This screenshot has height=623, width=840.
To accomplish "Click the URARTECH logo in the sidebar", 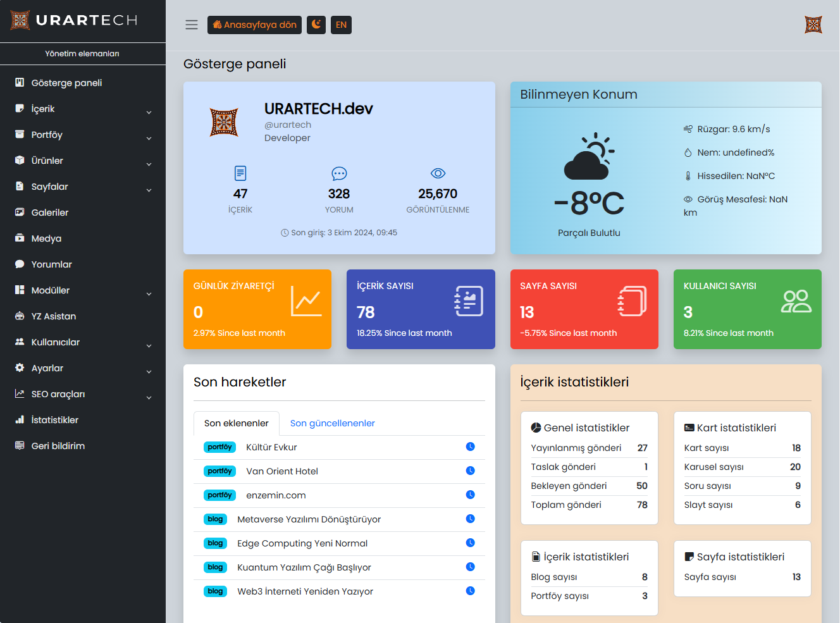I will point(75,20).
